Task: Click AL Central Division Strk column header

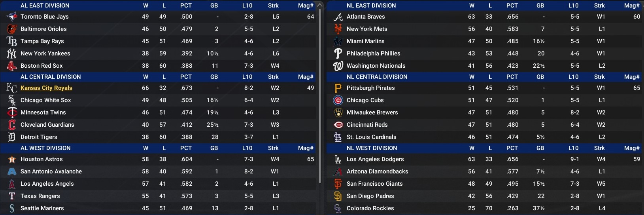Action: pyautogui.click(x=273, y=77)
